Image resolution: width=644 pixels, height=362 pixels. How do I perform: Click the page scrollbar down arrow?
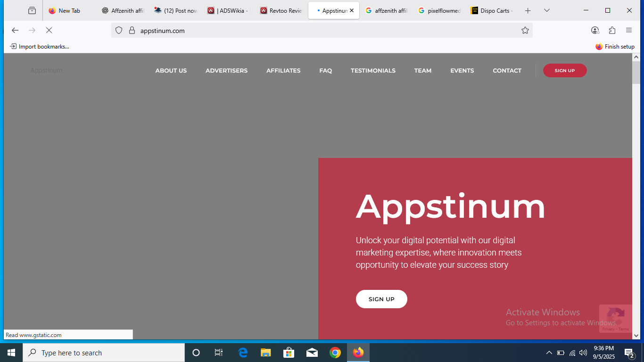(636, 336)
